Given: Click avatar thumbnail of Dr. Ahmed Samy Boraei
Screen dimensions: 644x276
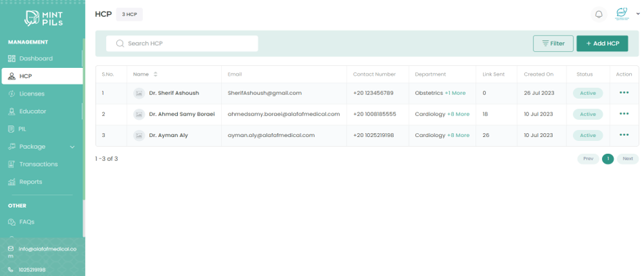Looking at the screenshot, I should tap(139, 114).
